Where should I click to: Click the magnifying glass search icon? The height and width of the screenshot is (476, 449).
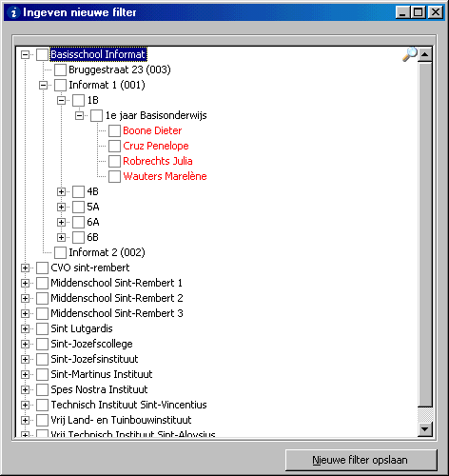point(410,54)
